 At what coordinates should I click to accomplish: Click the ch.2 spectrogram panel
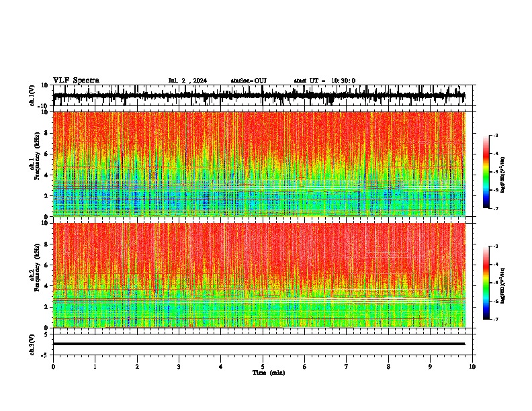click(x=259, y=275)
